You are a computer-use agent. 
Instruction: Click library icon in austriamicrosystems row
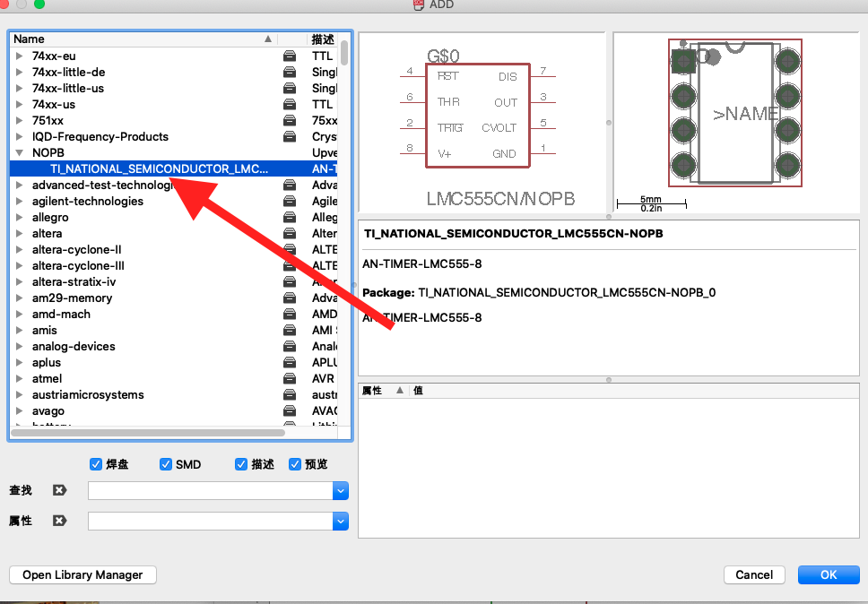coord(289,394)
